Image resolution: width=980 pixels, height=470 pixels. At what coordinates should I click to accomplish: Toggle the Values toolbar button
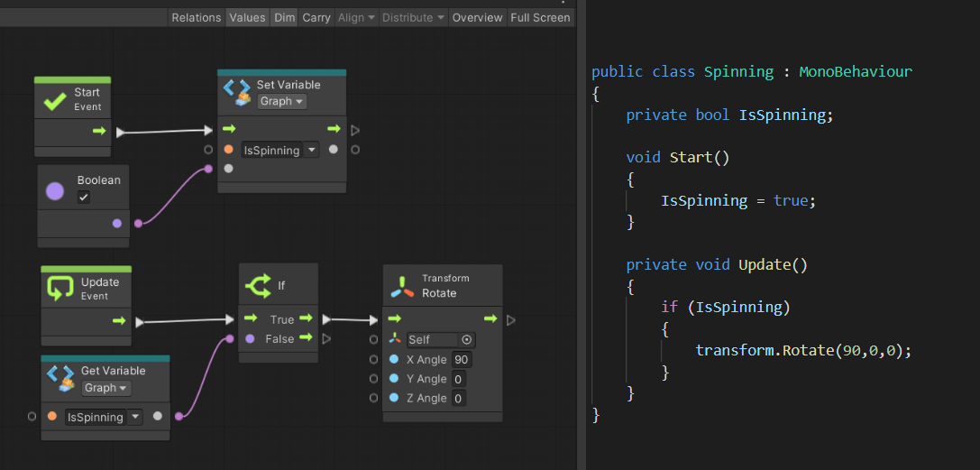pyautogui.click(x=247, y=17)
